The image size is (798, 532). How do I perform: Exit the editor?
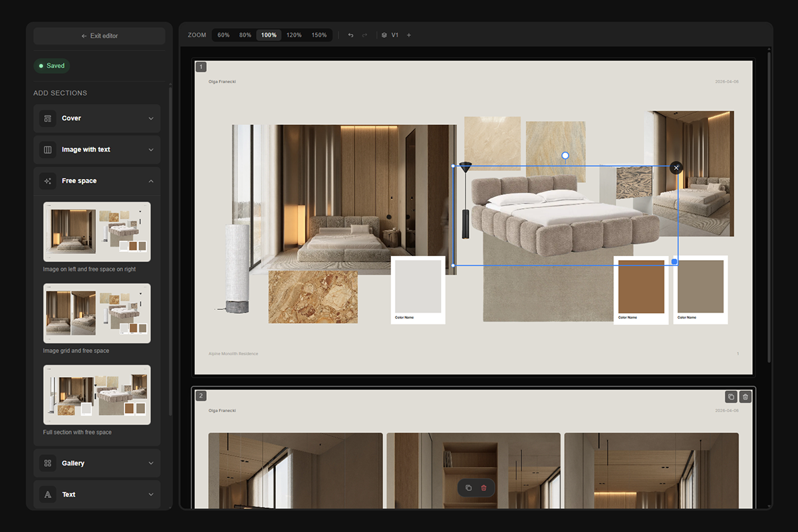[99, 36]
